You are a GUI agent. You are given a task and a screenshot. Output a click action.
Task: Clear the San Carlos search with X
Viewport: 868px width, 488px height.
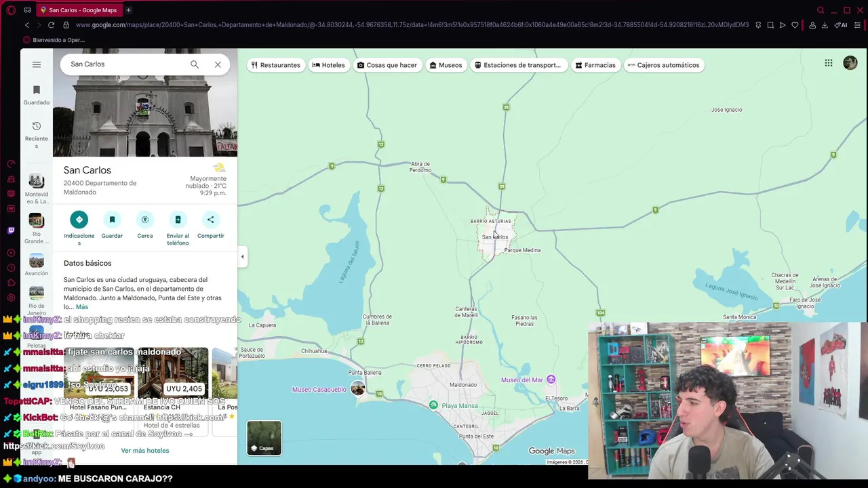pos(218,64)
